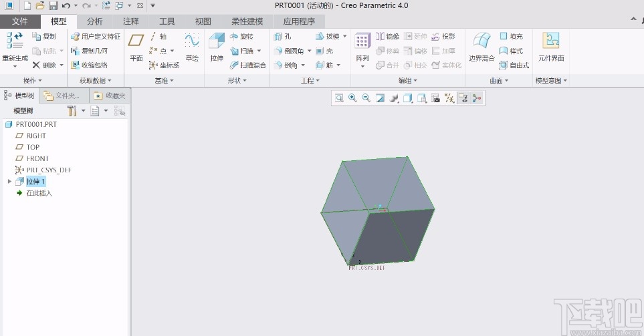Viewport: 644px width, 336px height.
Task: Select the 边界混合 boundary blend tool
Action: coord(481,47)
